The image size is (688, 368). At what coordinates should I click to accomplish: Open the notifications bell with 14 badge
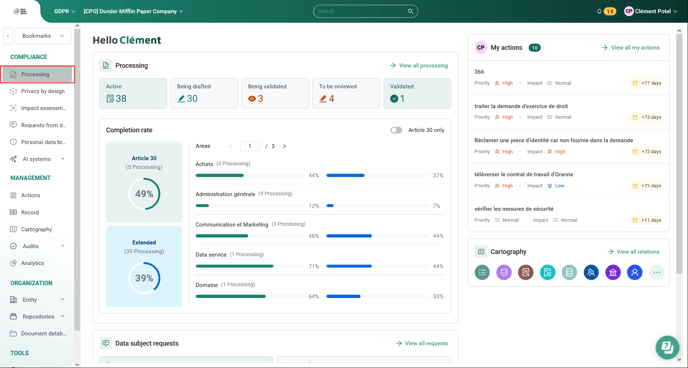606,11
